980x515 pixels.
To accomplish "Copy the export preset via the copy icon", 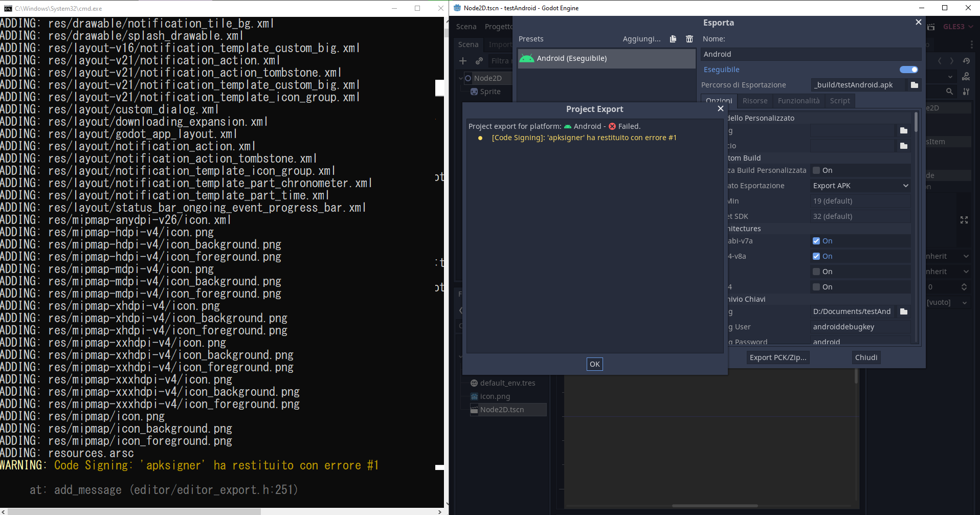I will coord(673,39).
